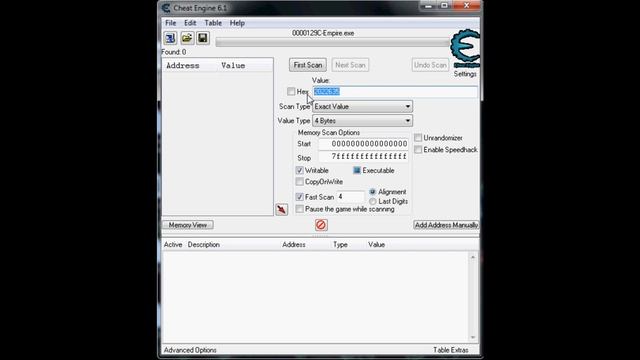
Task: Click the scan progress bar
Action: (332, 42)
